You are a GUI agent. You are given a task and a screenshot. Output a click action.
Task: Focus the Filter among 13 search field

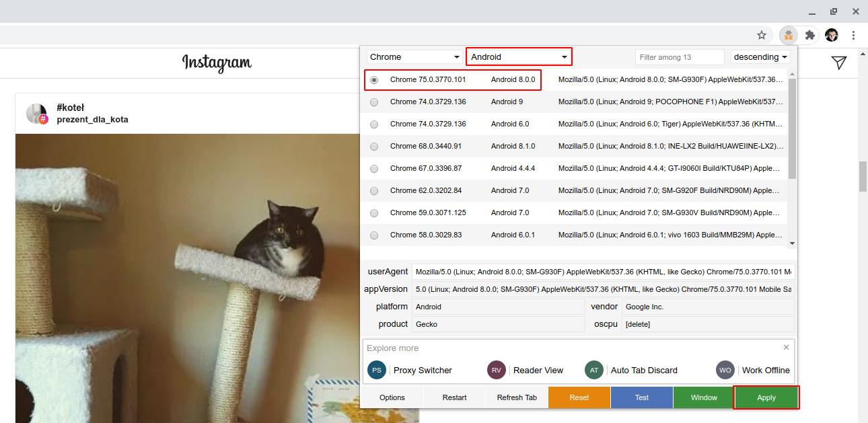pos(680,57)
